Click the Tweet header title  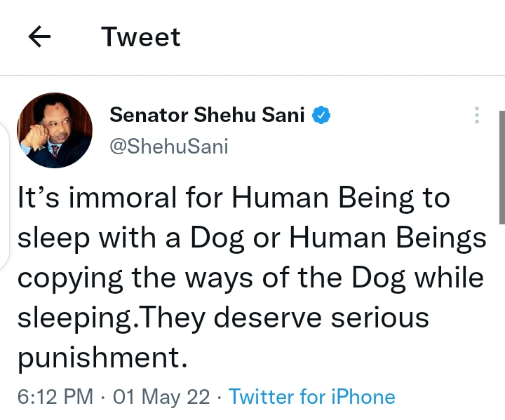141,37
